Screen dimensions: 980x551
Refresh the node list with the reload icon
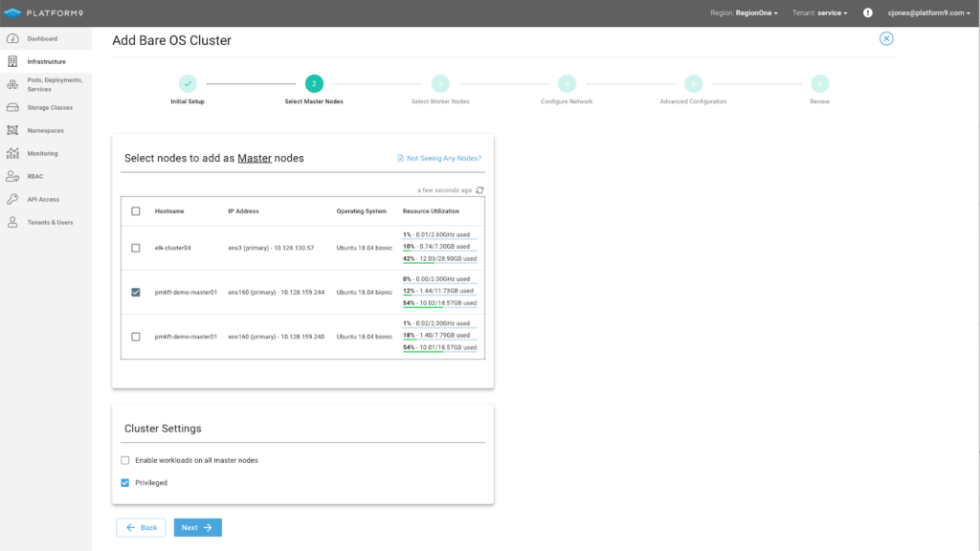click(479, 190)
